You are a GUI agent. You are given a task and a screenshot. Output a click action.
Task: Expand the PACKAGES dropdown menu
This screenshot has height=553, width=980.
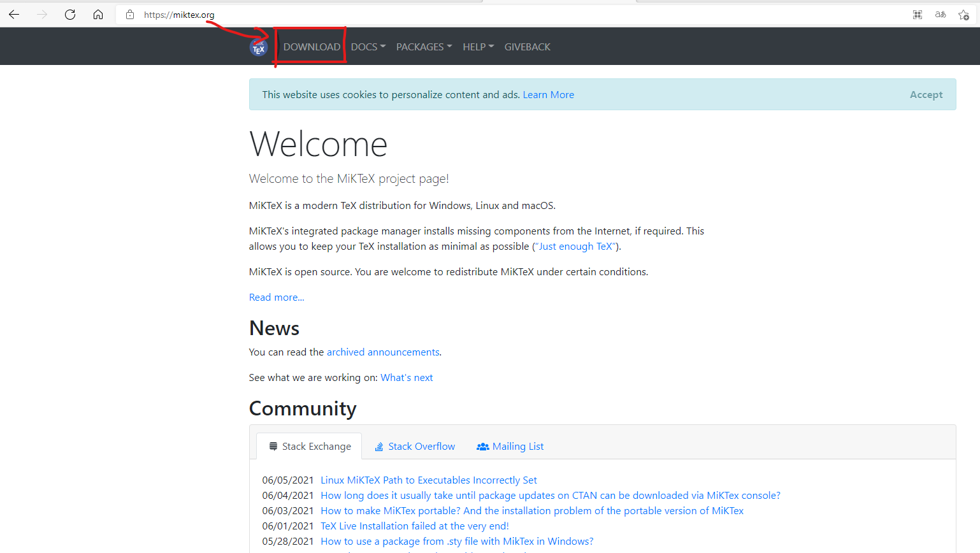tap(424, 47)
